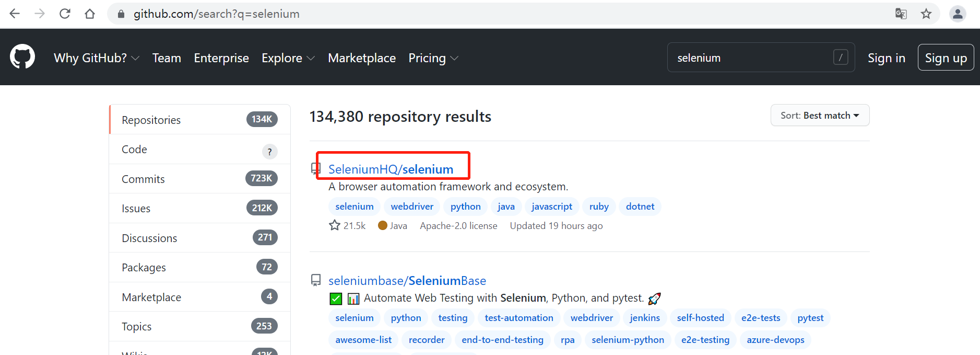Expand the Explore dropdown
980x355 pixels.
[x=288, y=58]
